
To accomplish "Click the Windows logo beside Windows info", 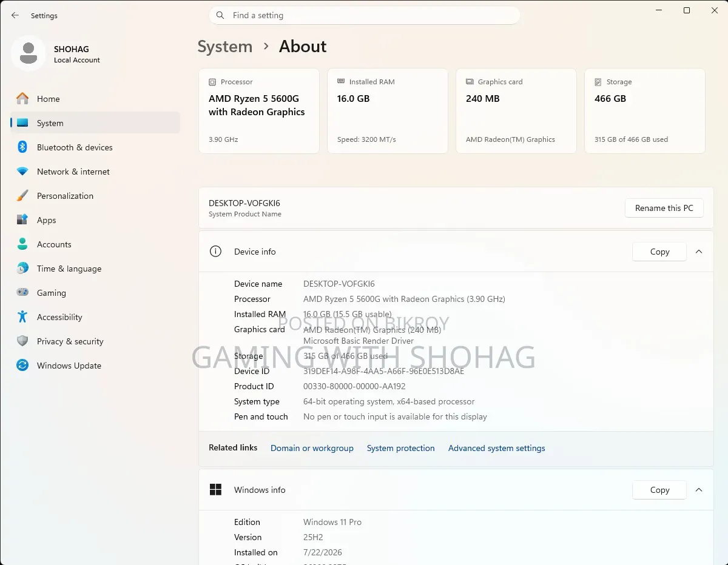I will coord(215,489).
